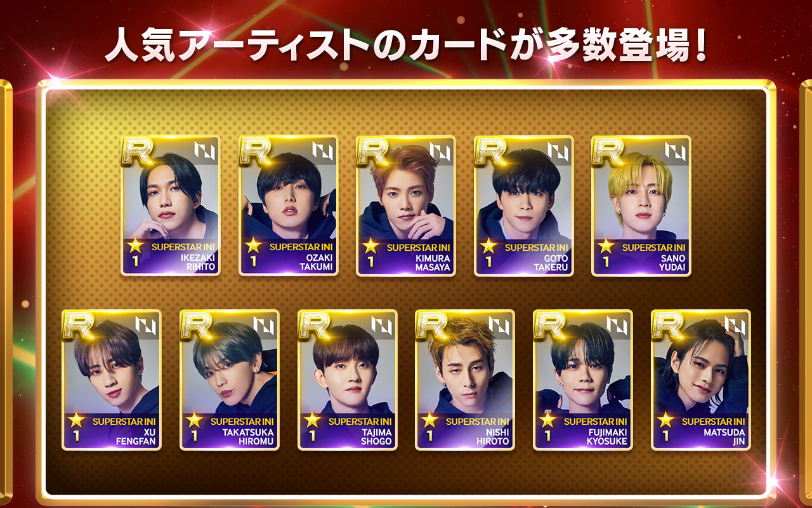Choose the MATSUDA JIN card
Screen dimensions: 812x508
(701, 380)
